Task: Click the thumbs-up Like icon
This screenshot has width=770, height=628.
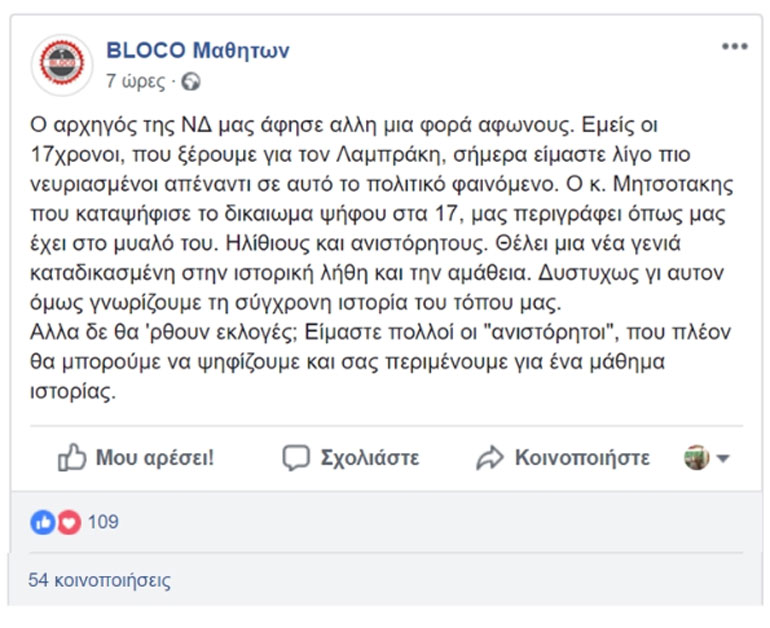Action: [x=72, y=458]
